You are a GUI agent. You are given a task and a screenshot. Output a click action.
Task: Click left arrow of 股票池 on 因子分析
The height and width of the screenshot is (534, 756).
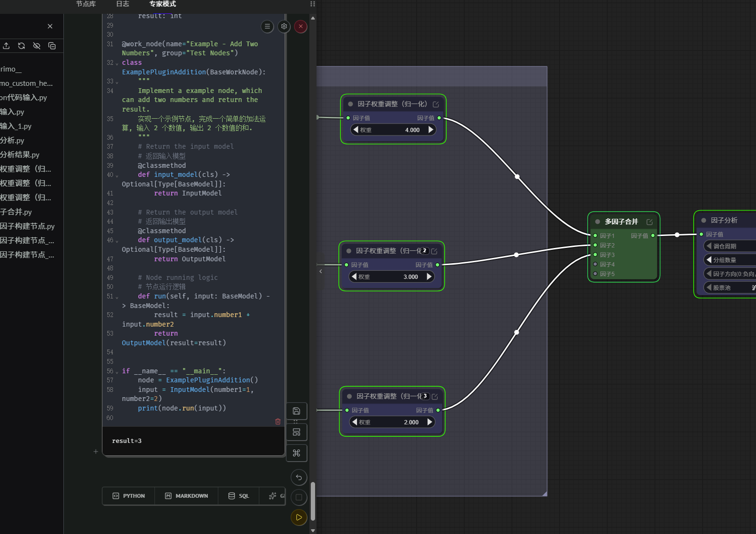click(709, 288)
